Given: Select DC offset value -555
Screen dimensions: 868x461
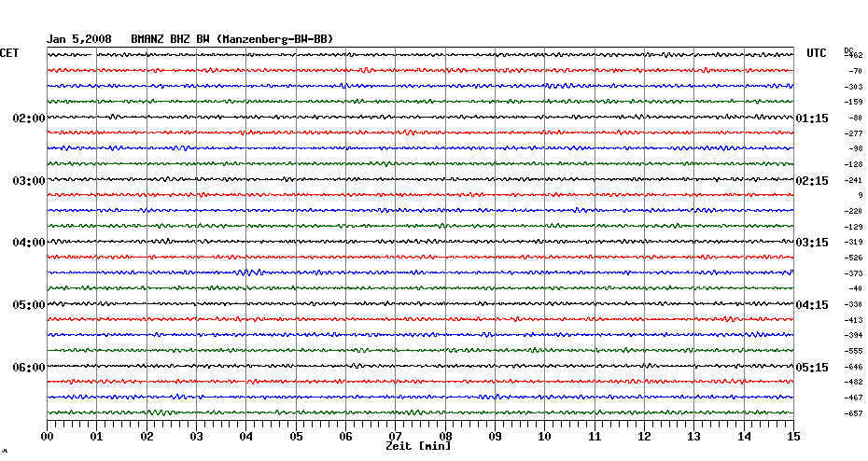Looking at the screenshot, I should click(854, 352).
